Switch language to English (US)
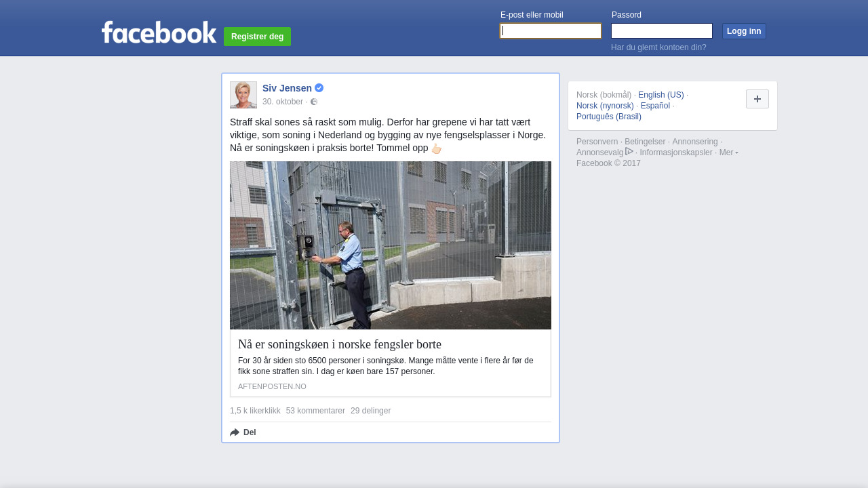This screenshot has height=488, width=868. point(661,95)
